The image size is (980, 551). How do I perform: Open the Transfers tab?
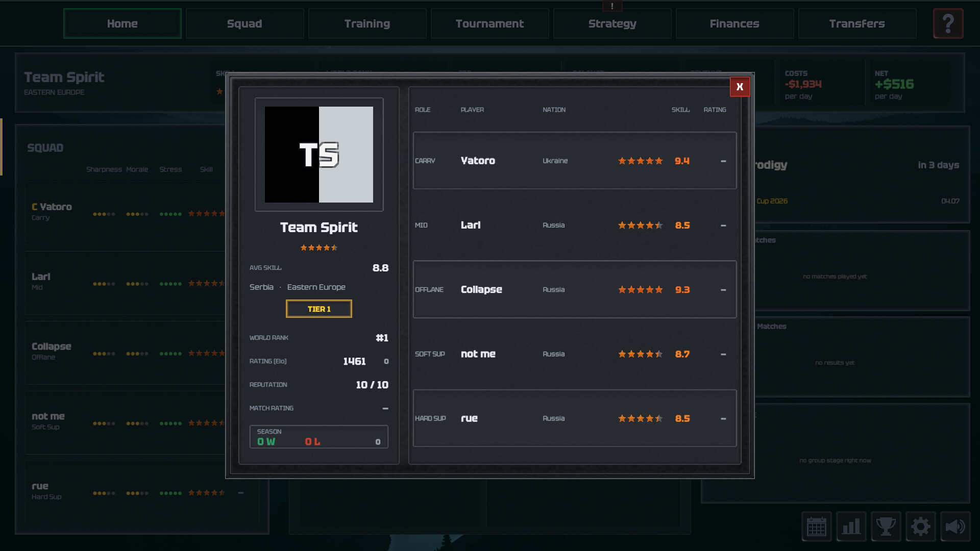857,23
